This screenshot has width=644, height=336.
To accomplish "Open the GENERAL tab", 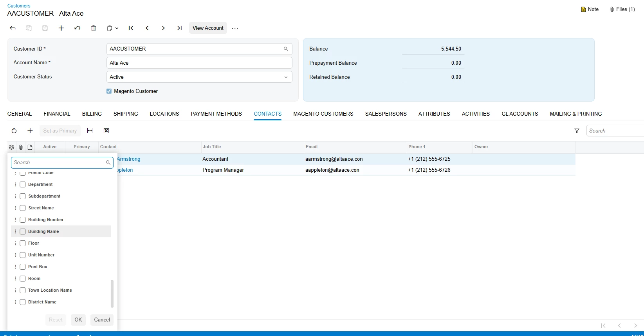I will tap(20, 114).
